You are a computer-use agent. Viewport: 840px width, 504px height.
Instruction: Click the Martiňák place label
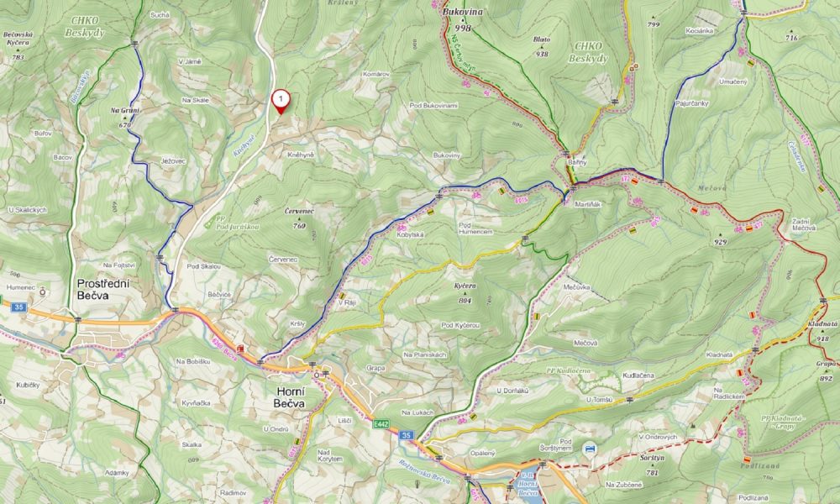point(588,204)
